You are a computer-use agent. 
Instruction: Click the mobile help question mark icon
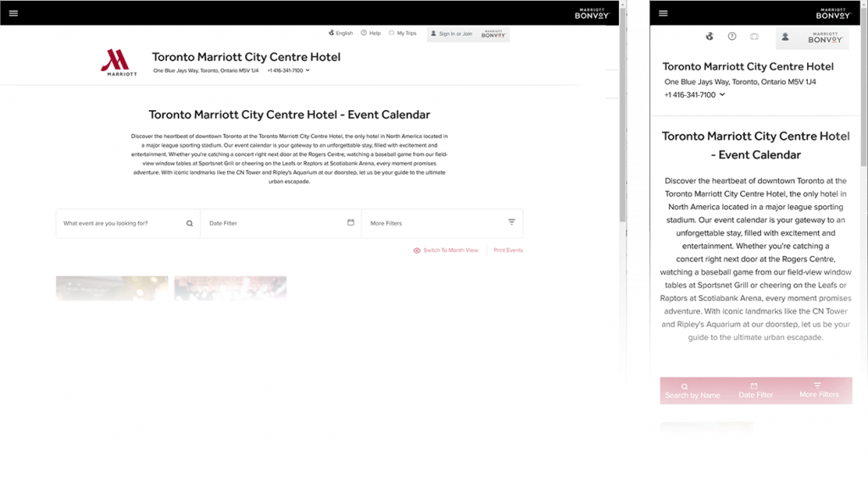coord(732,36)
